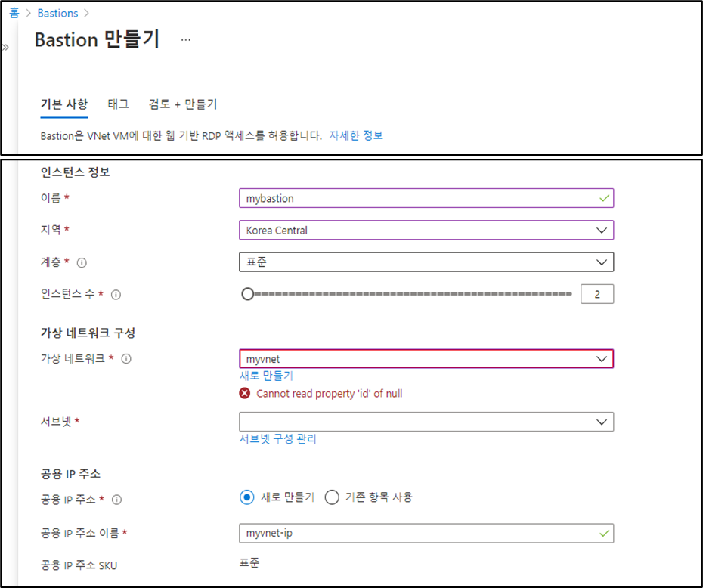Click the 공용 IP 주소 SKU label

point(79,565)
